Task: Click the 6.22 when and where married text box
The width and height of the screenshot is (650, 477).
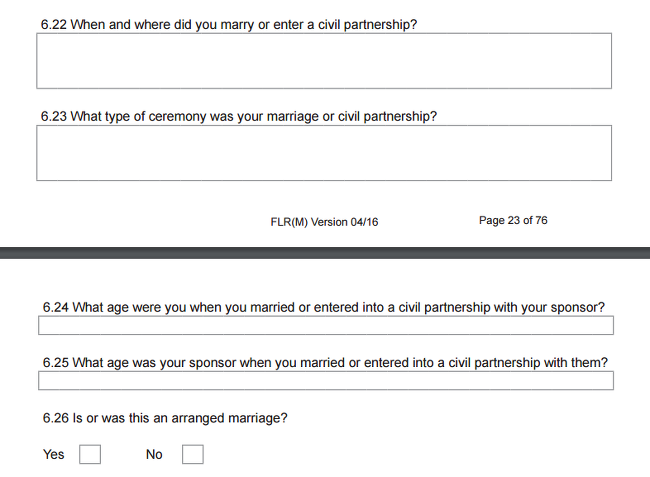Action: click(x=324, y=61)
